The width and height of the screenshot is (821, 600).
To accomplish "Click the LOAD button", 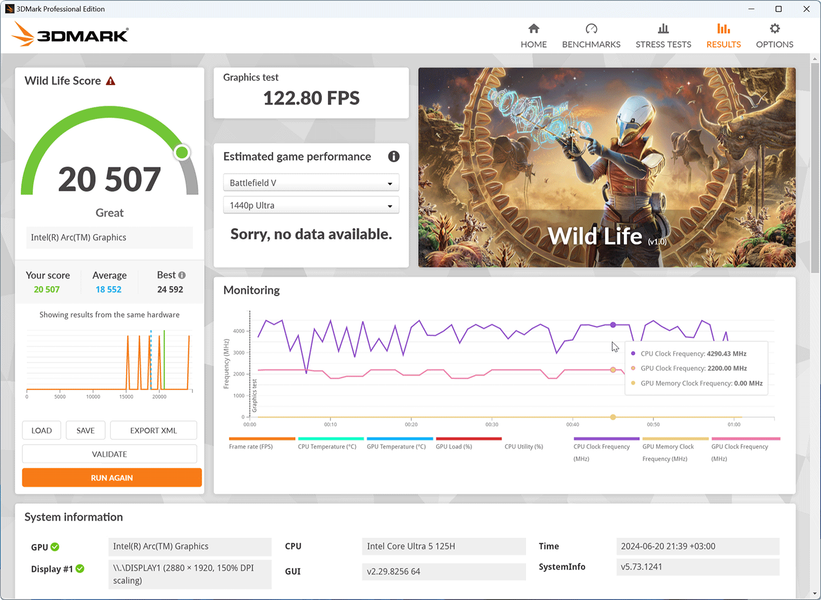I will 41,430.
